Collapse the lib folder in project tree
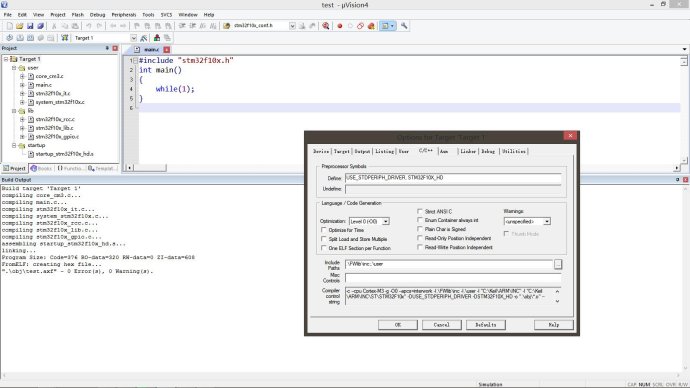 coord(14,111)
